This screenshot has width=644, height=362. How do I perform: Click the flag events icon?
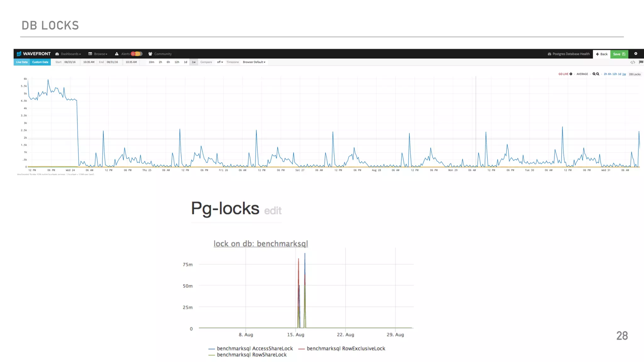(x=641, y=62)
